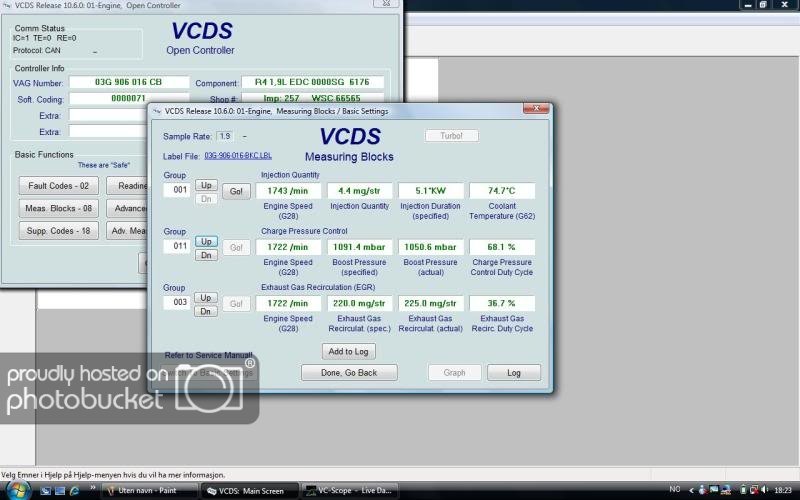Open Meas. Blocks - 08 function
This screenshot has height=500, width=800.
(x=58, y=208)
